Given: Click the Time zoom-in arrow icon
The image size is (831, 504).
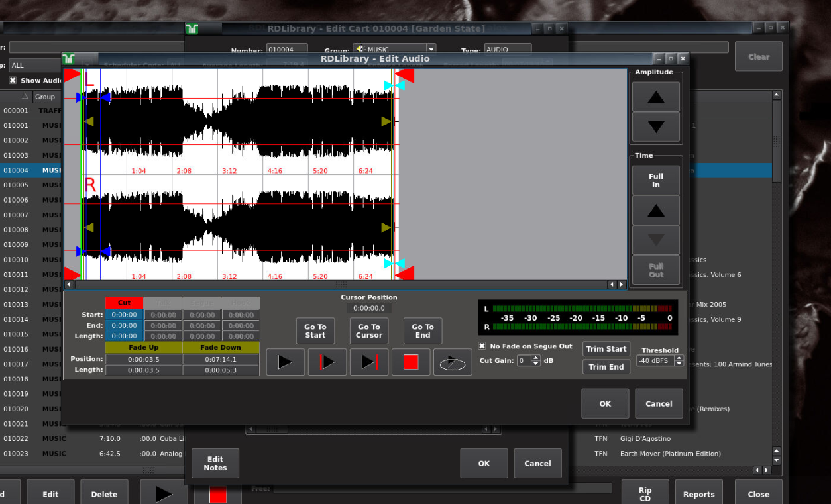Looking at the screenshot, I should pos(655,210).
